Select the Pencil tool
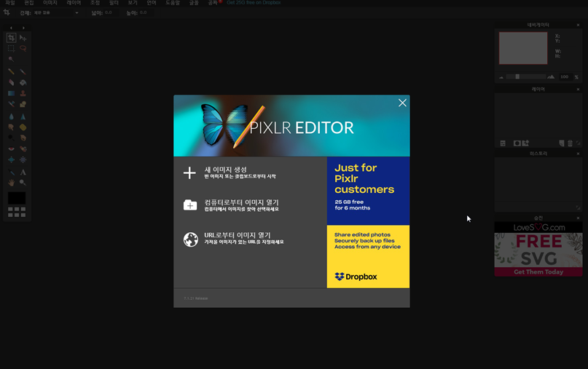This screenshot has height=369, width=588. coord(11,71)
